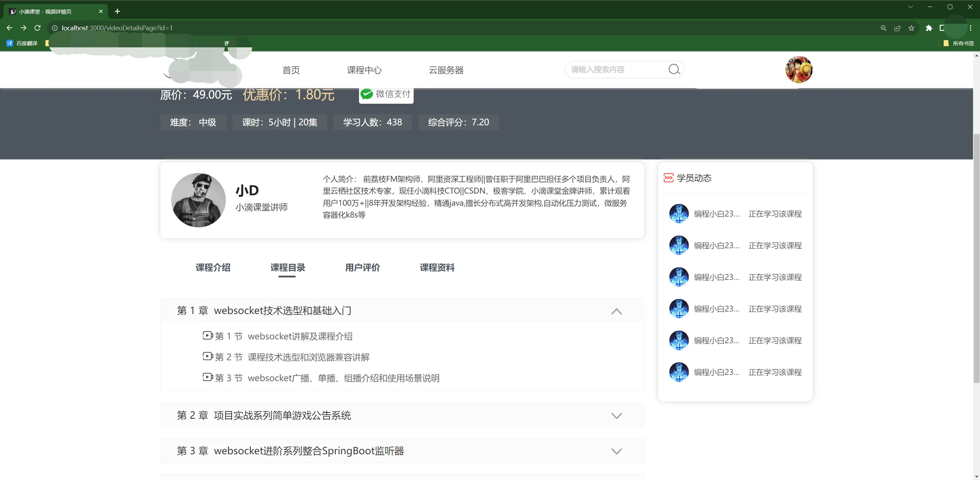Switch to the 课程资料 tab
The width and height of the screenshot is (980, 480).
coord(437,268)
